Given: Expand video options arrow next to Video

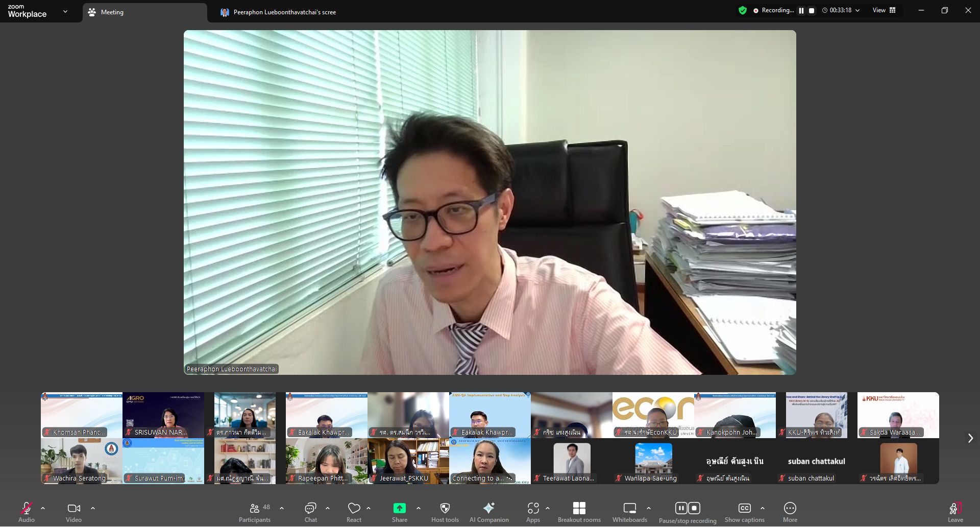Looking at the screenshot, I should pyautogui.click(x=93, y=509).
